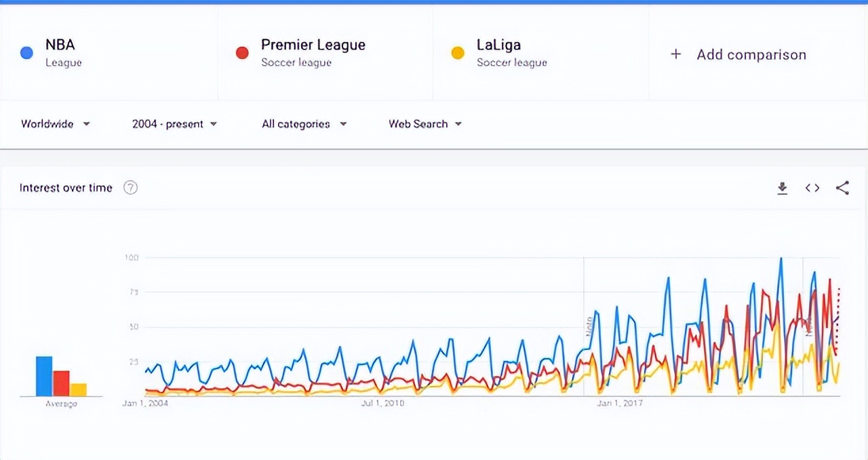868x460 pixels.
Task: Click the blue NBA average bar
Action: coord(44,376)
